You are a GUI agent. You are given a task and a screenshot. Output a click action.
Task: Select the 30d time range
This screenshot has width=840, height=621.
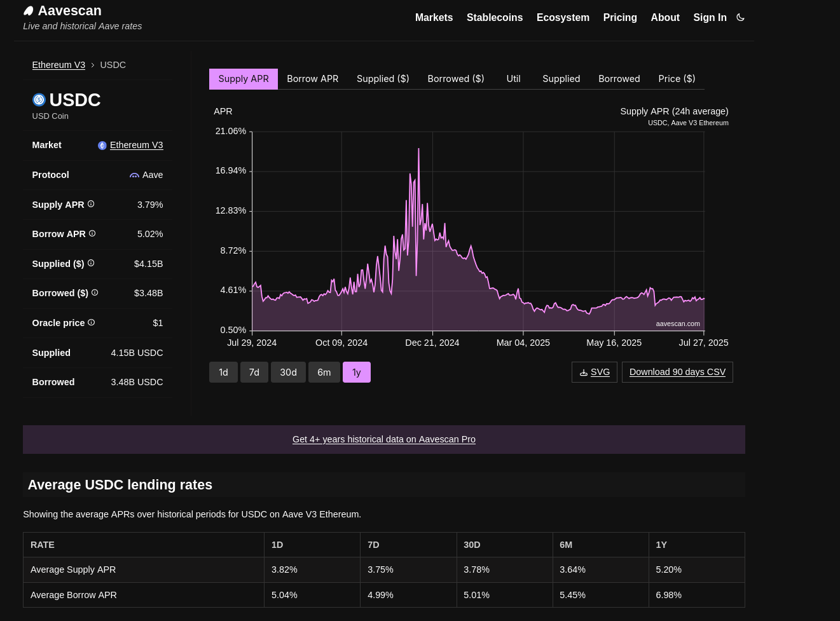tap(288, 372)
